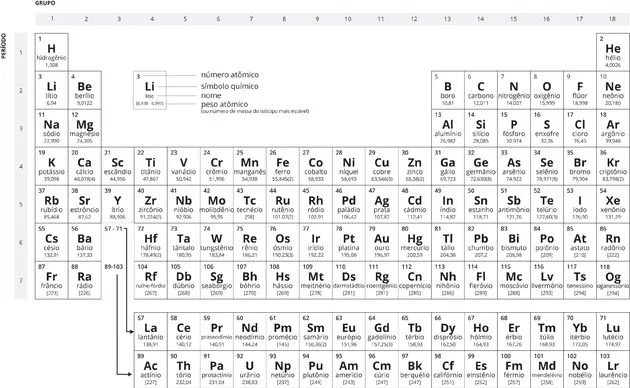This screenshot has width=630, height=388.
Task: Click the Sodium (Na) sódio cell
Action: [51, 129]
